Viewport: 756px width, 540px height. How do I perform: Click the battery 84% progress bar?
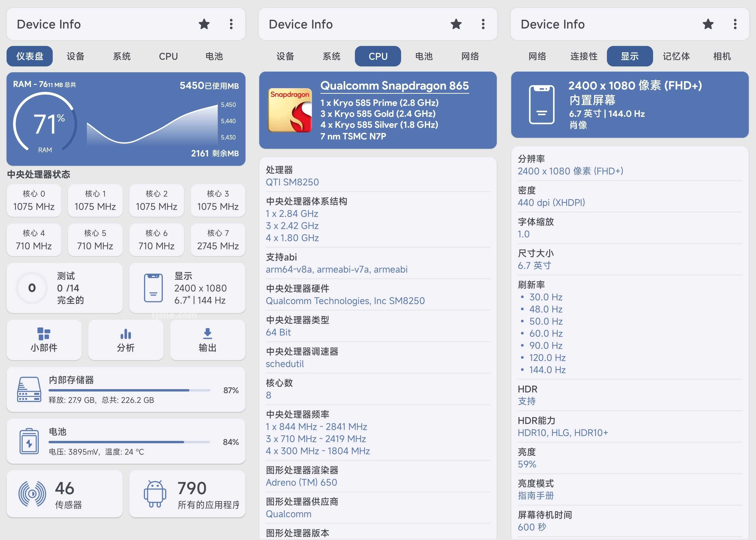coord(129,442)
